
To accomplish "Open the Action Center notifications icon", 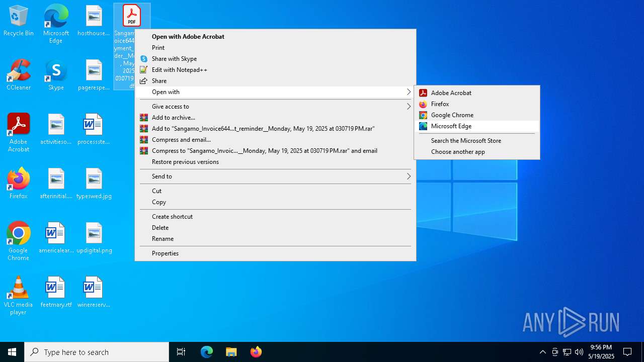I will (627, 352).
